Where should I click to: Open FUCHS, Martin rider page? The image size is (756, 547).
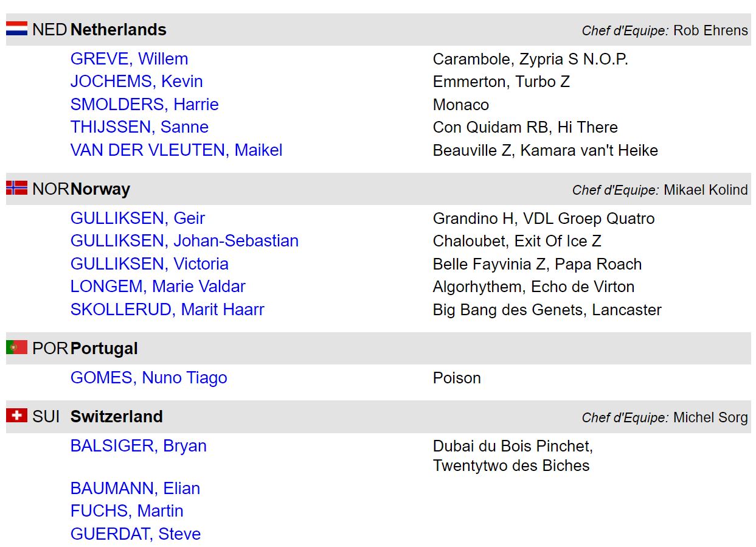[x=127, y=511]
